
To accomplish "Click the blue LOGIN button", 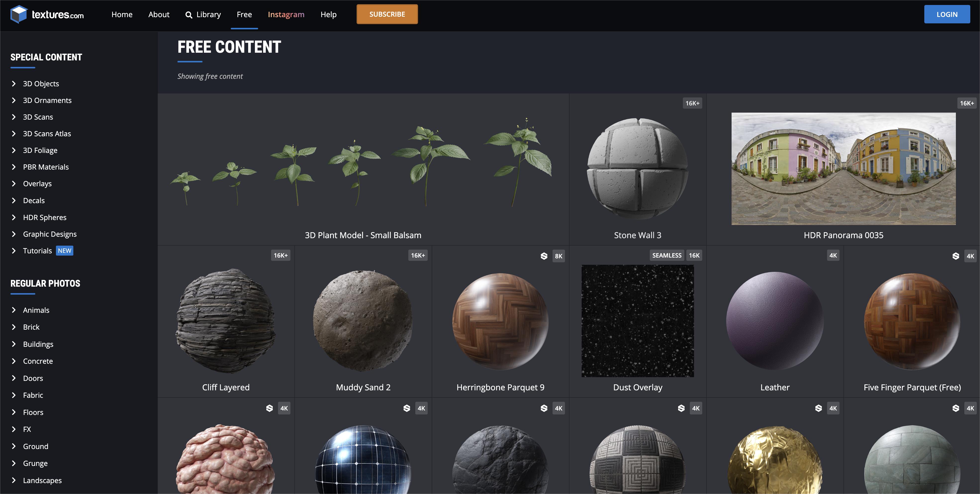I will [946, 14].
